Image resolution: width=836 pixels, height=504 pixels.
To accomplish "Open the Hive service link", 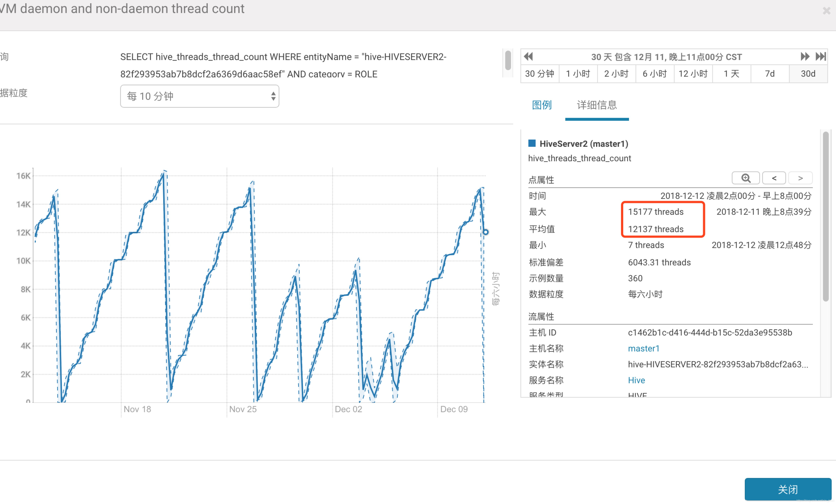I will [636, 380].
